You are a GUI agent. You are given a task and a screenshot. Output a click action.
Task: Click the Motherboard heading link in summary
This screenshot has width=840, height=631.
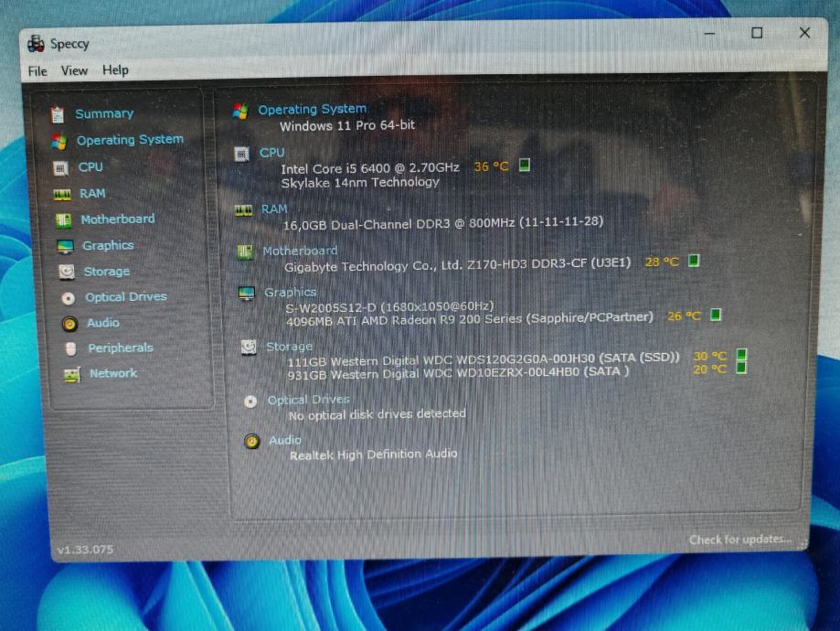click(x=300, y=251)
